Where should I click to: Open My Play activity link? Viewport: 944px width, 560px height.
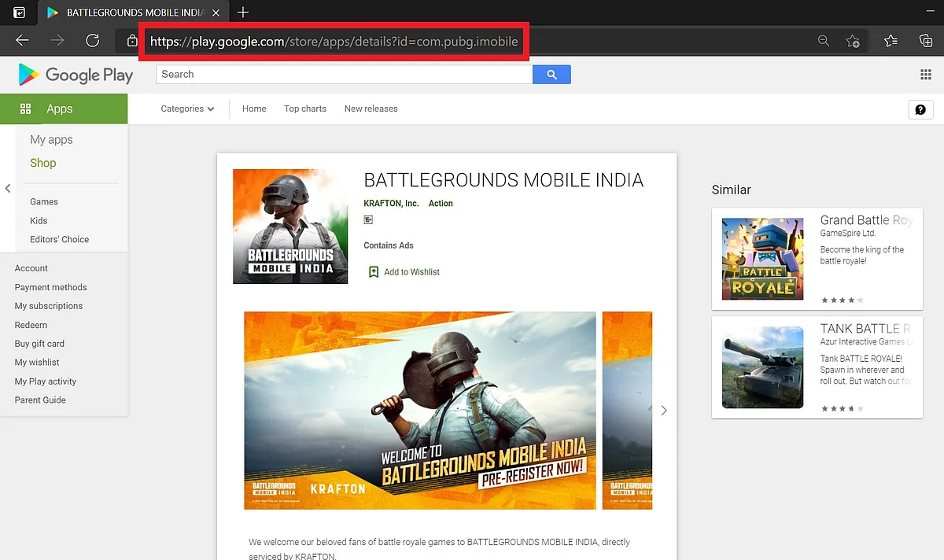click(46, 381)
